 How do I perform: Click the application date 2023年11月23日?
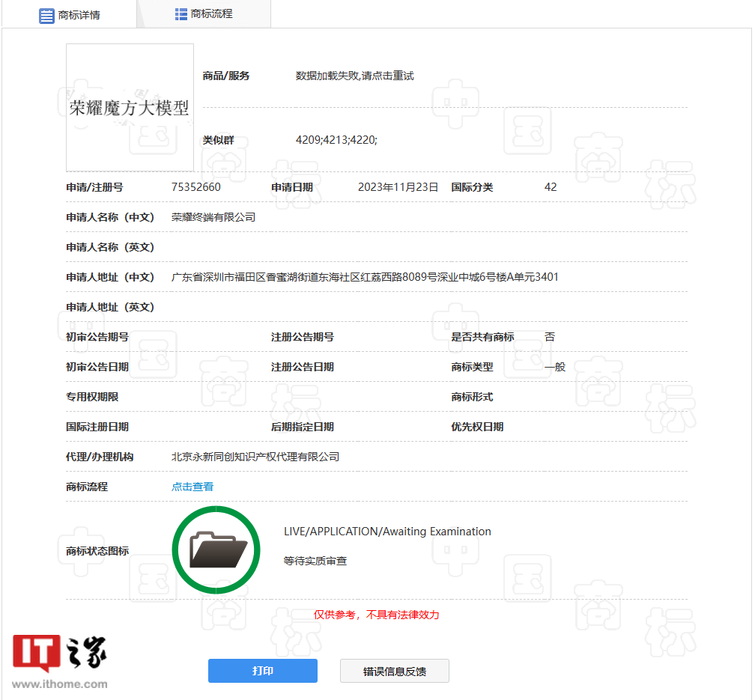(x=398, y=187)
